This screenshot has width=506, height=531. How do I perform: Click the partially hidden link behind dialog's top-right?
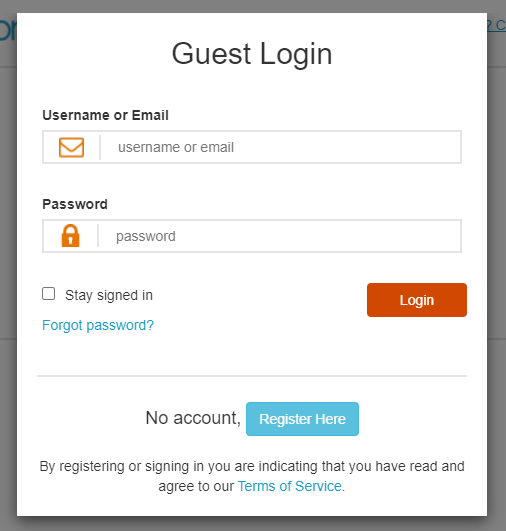[497, 26]
